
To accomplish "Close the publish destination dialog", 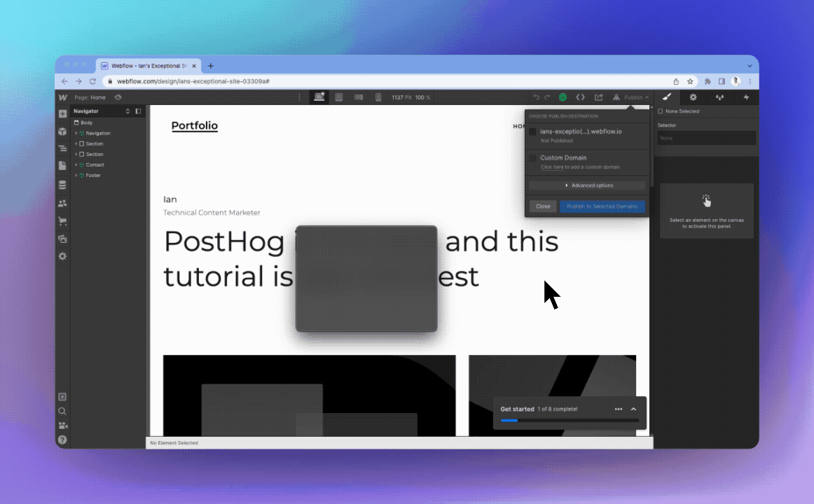I will tap(543, 206).
